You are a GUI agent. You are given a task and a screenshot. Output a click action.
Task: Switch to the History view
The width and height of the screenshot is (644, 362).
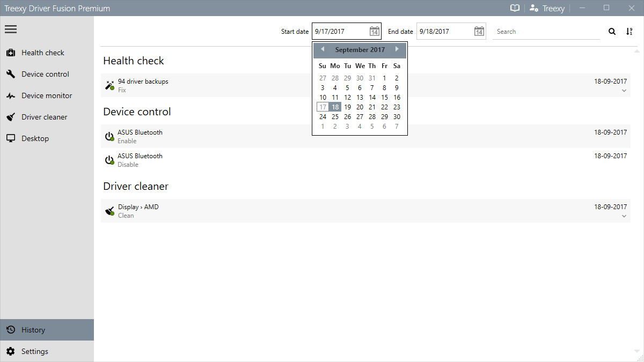(33, 330)
